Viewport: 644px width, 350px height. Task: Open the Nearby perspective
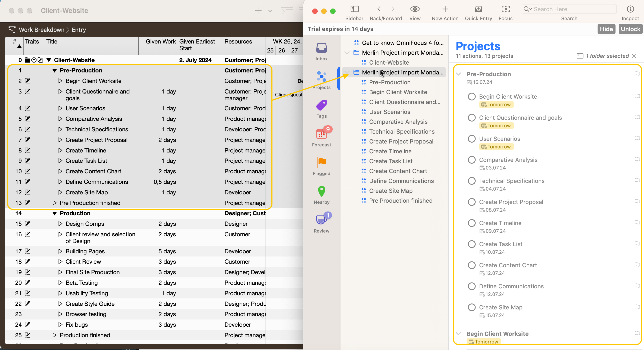[x=321, y=195]
